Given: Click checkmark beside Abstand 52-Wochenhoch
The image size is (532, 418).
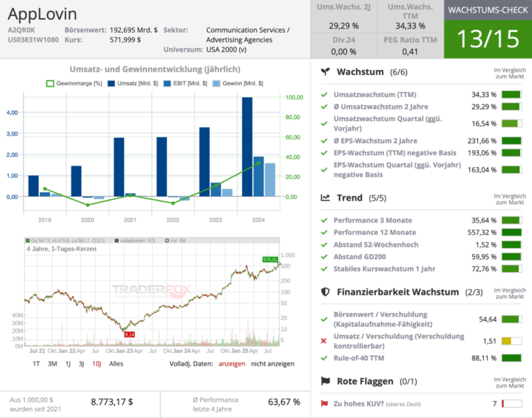Looking at the screenshot, I should point(324,244).
